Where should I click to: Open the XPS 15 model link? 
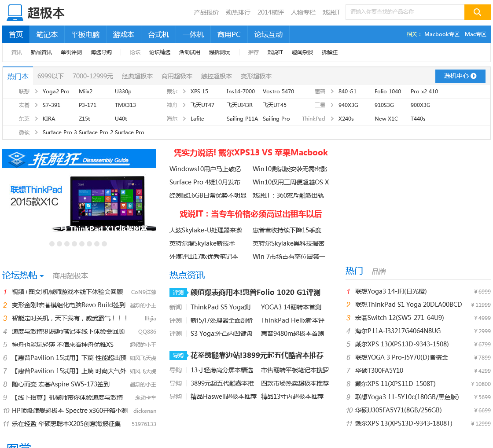tap(199, 91)
